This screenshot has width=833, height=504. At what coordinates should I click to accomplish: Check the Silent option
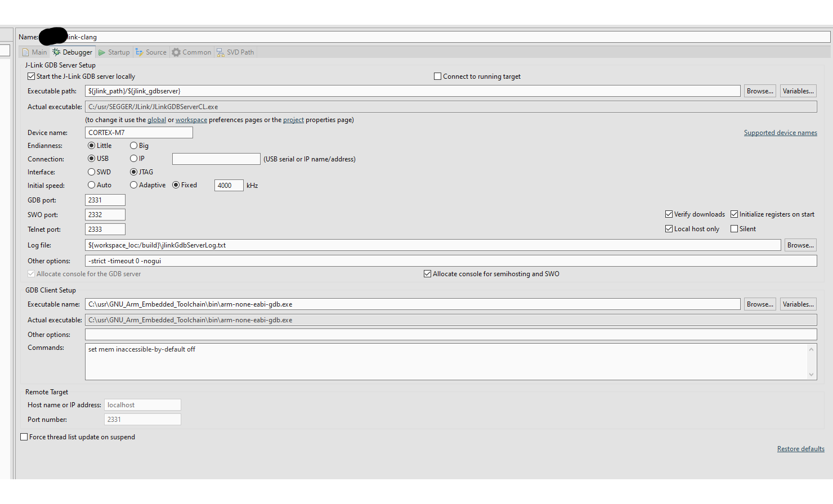734,228
